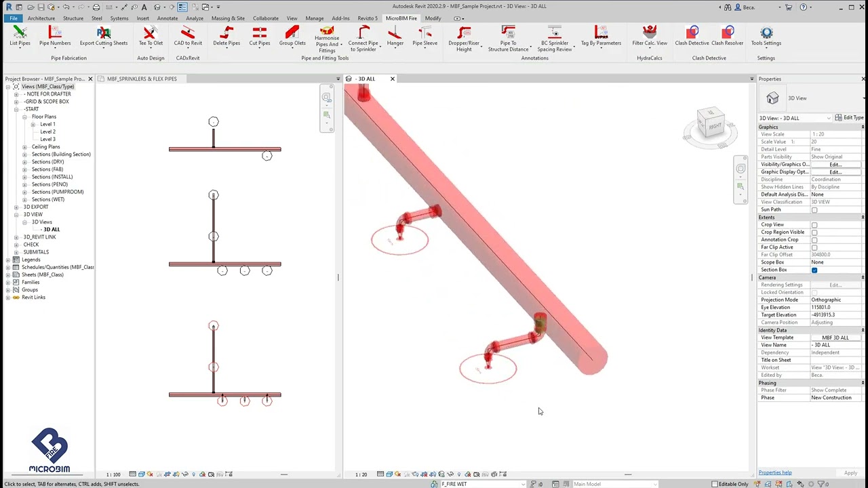Expand the Ceiling Plans node
The image size is (868, 488).
[24, 146]
